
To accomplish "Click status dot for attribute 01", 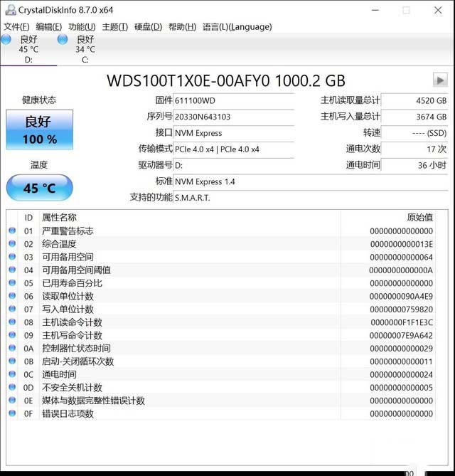I will coord(12,231).
